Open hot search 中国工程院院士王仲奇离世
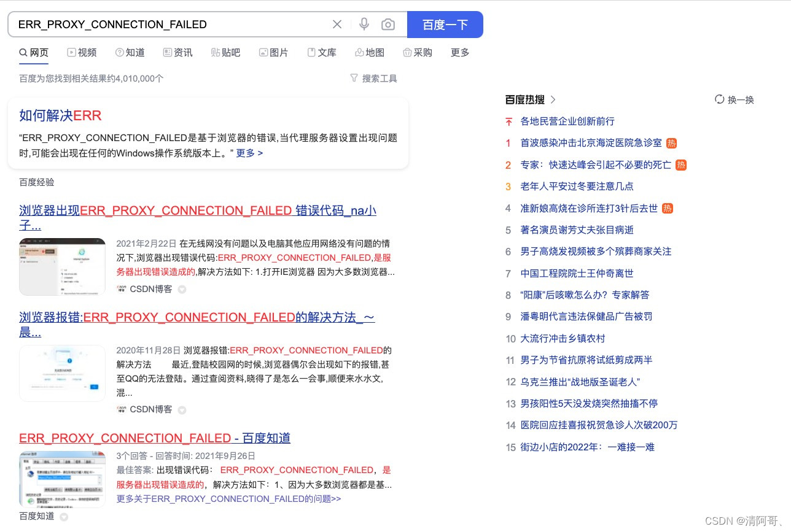The height and width of the screenshot is (532, 791). click(577, 274)
